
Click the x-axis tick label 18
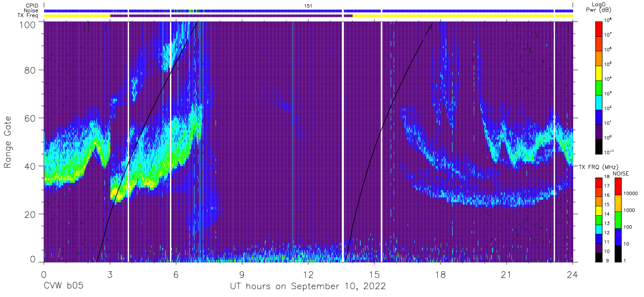coord(441,274)
